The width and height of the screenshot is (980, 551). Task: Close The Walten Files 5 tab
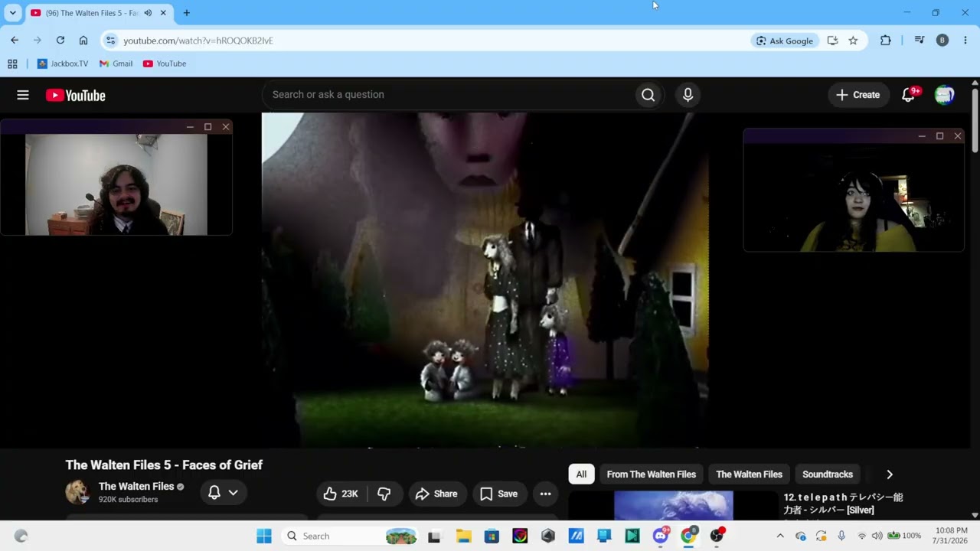tap(163, 13)
